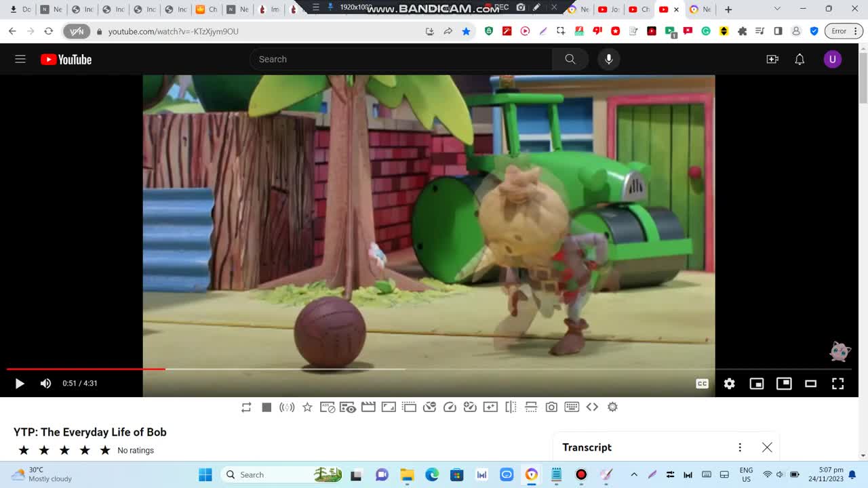Reload the current page
Image resolution: width=868 pixels, height=488 pixels.
coord(48,31)
